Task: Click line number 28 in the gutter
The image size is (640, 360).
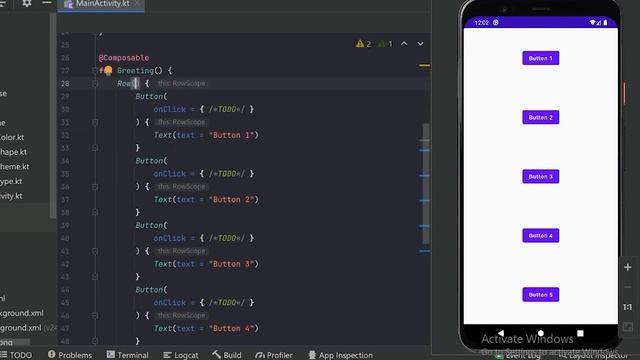Action: [x=65, y=84]
